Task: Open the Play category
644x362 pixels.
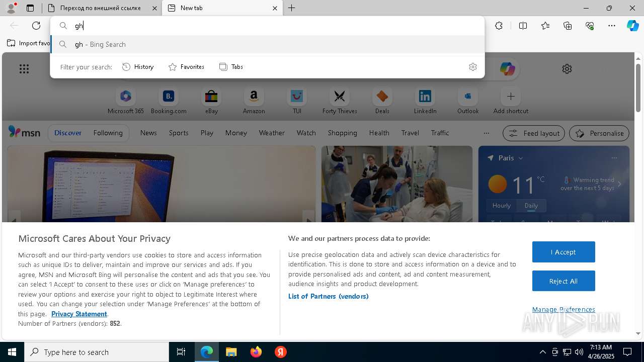Action: tap(207, 133)
